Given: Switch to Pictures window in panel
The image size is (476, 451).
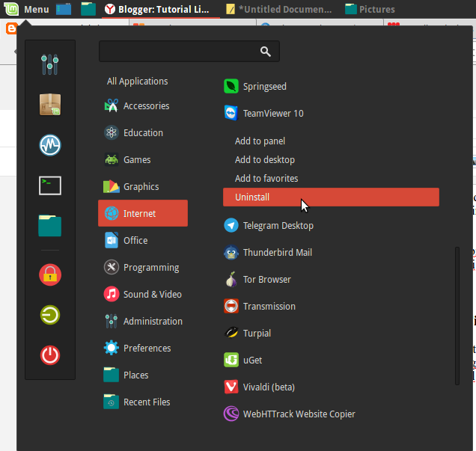Looking at the screenshot, I should (x=370, y=9).
